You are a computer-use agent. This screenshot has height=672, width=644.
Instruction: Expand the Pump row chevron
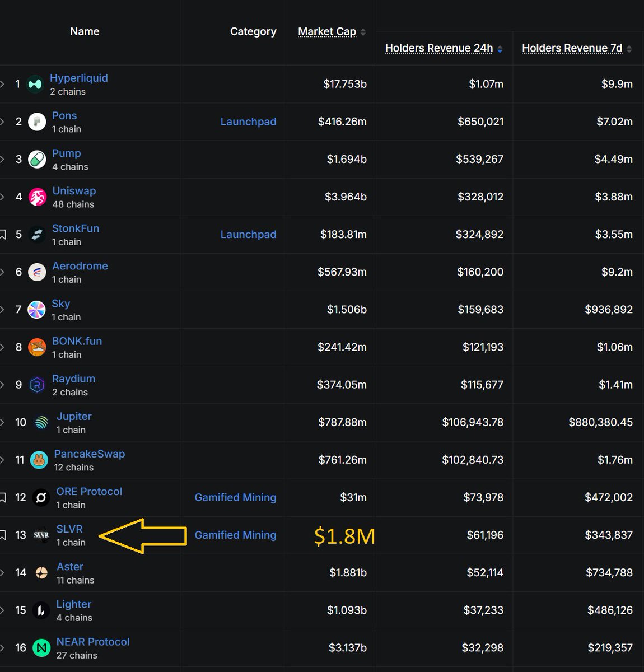click(2, 159)
